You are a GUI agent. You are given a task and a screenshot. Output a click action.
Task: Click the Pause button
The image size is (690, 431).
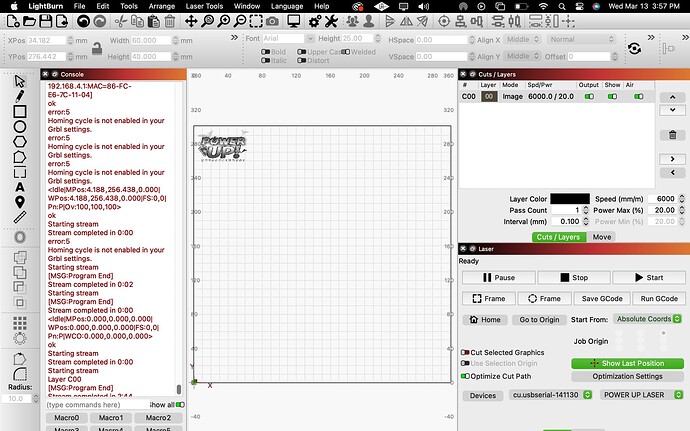[499, 278]
